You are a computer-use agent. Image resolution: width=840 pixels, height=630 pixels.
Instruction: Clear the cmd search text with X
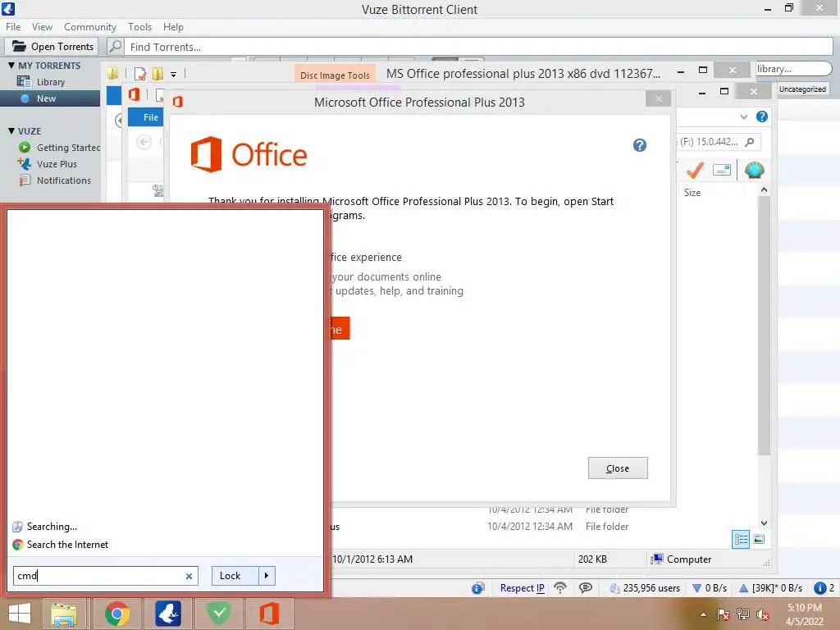coord(189,577)
